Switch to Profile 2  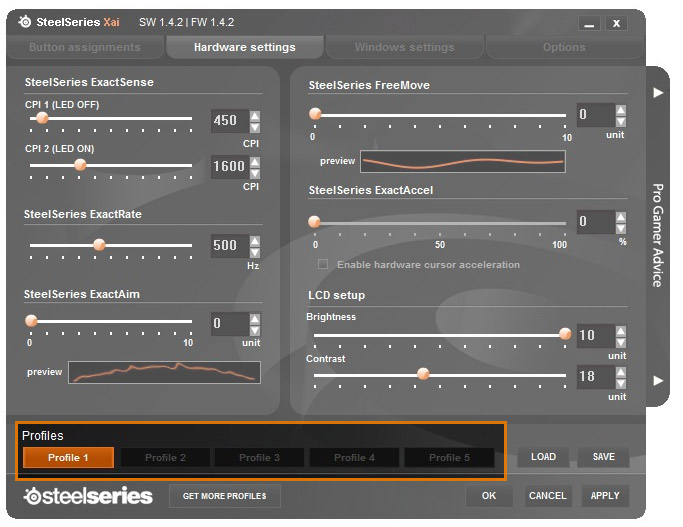(165, 457)
